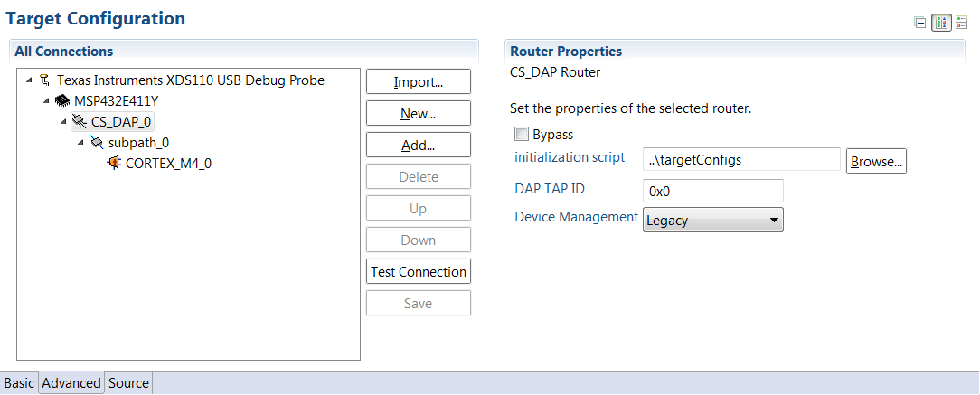Click the initialization script path field
This screenshot has height=395, width=980.
tap(741, 160)
